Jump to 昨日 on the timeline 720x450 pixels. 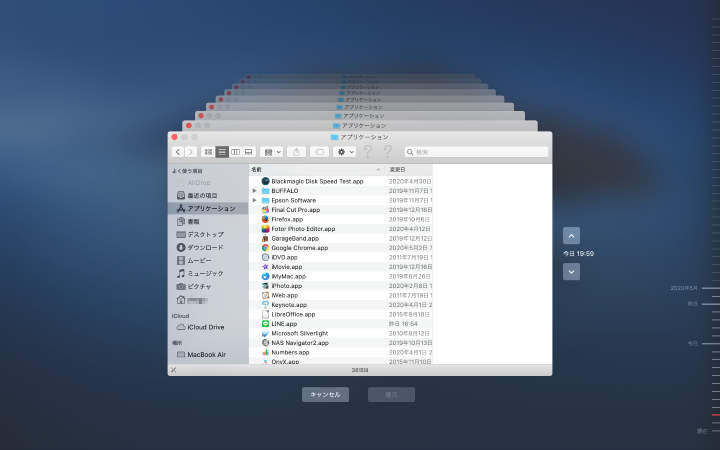pos(692,304)
